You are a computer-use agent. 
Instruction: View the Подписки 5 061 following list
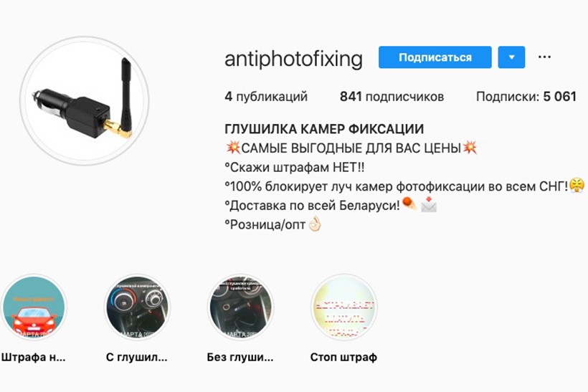(526, 97)
